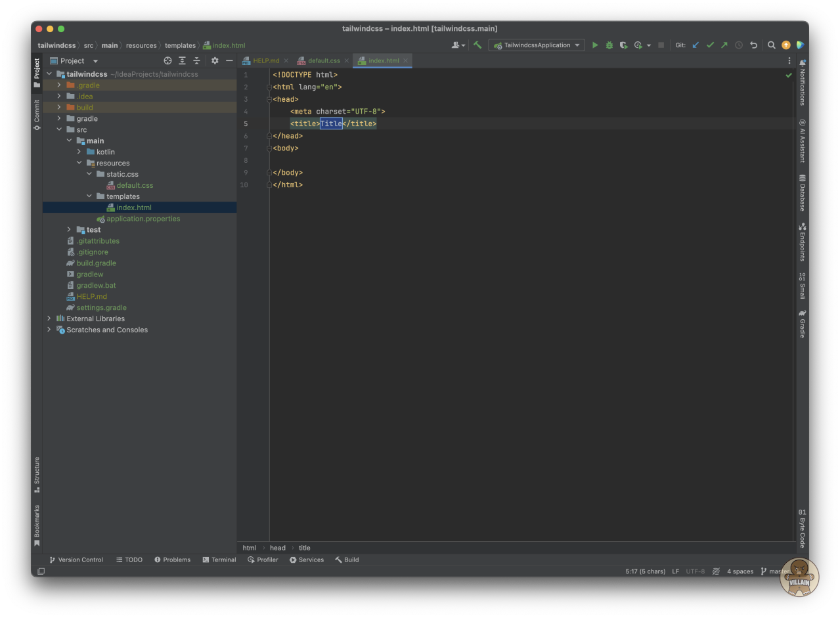Open build.gradle in the project tree

coord(96,263)
